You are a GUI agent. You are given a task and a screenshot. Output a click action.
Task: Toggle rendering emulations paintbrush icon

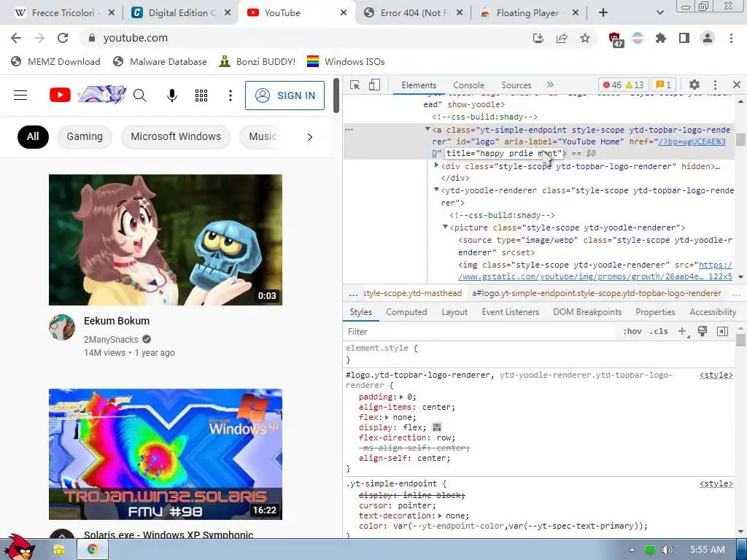[703, 332]
